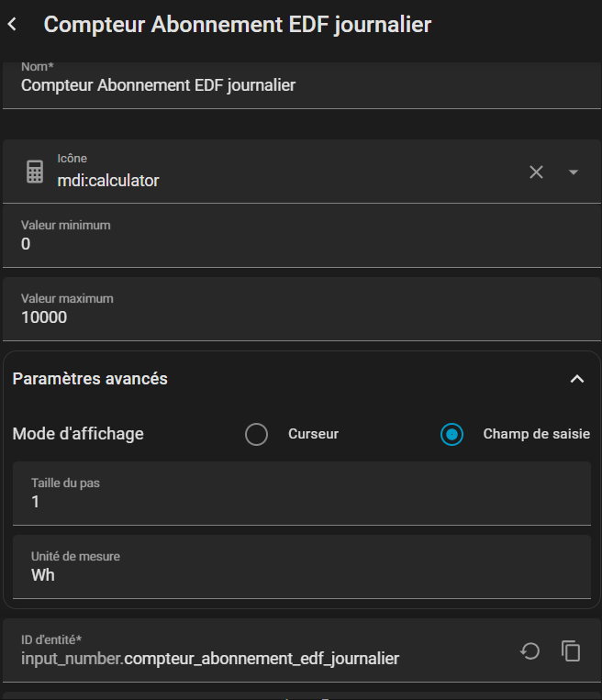602x700 pixels.
Task: Clear the mdi:calculator icon selection
Action: tap(537, 172)
